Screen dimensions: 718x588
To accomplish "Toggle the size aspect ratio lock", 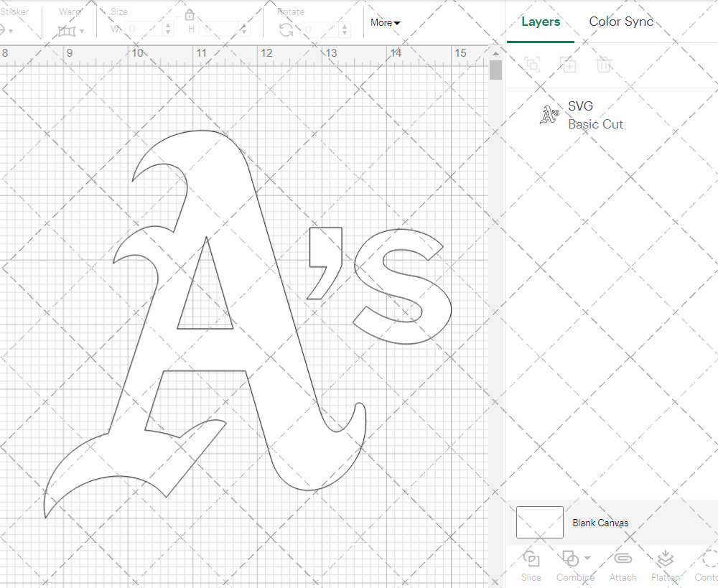I will [189, 15].
